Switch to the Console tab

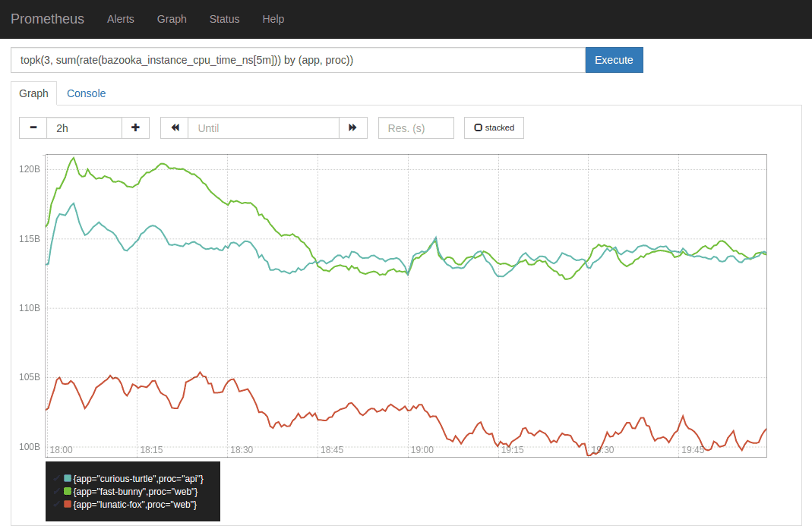point(86,93)
